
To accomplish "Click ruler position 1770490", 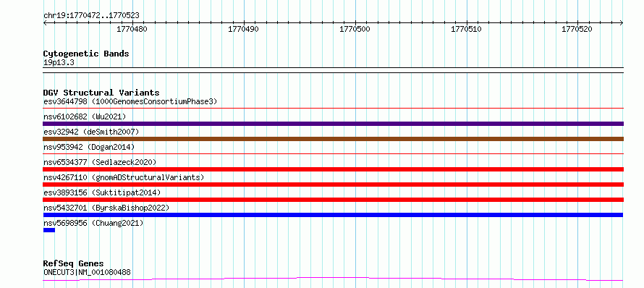I will pyautogui.click(x=244, y=29).
